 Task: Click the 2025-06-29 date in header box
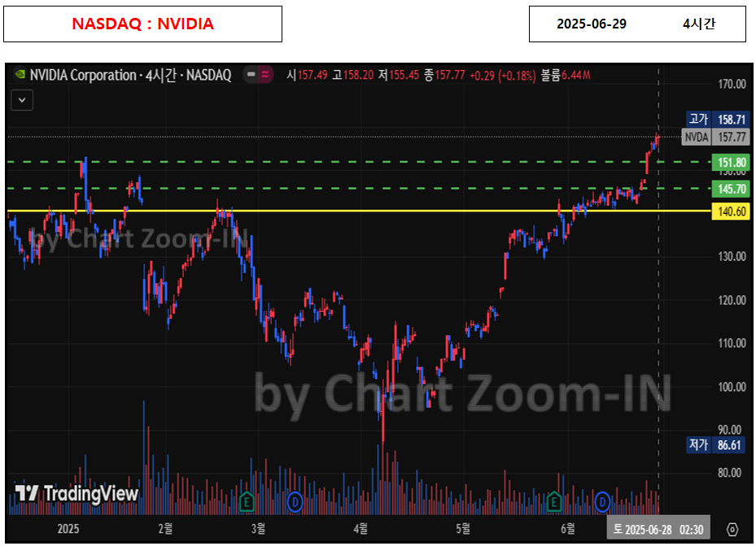[592, 24]
